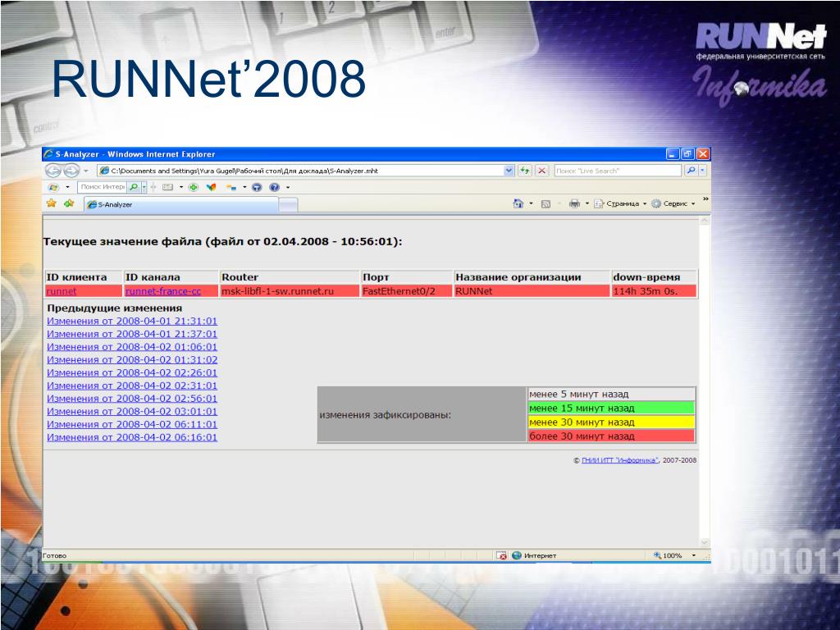The height and width of the screenshot is (630, 840).
Task: Click the Add to Favorites star-plus icon
Action: [69, 203]
